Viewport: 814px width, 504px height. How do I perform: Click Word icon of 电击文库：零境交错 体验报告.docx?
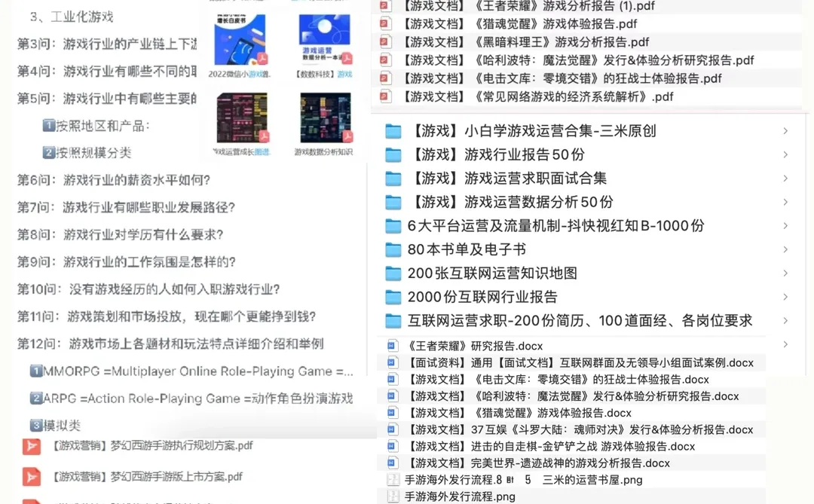[393, 379]
